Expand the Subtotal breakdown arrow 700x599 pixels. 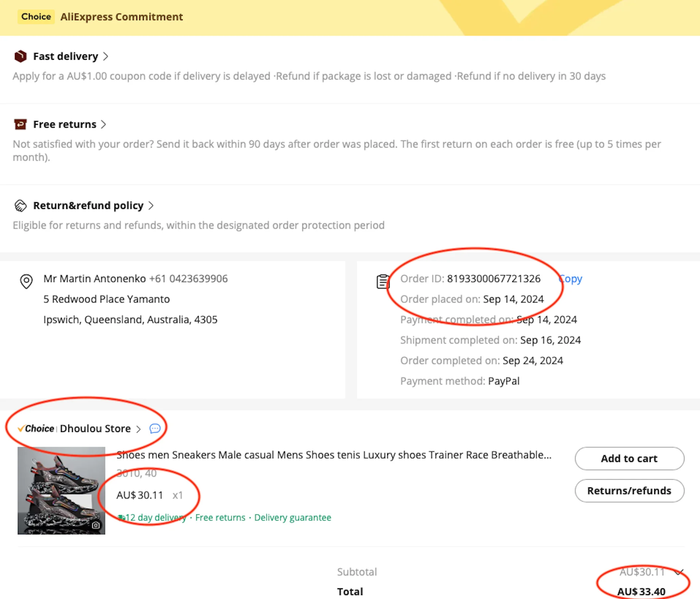click(678, 571)
